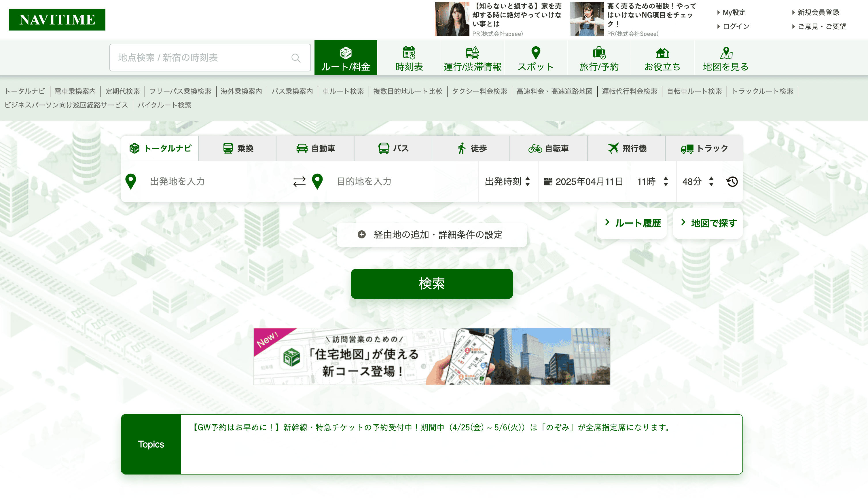This screenshot has height=501, width=868.
Task: Open the 時刻表 timetable calendar icon
Action: tap(409, 53)
